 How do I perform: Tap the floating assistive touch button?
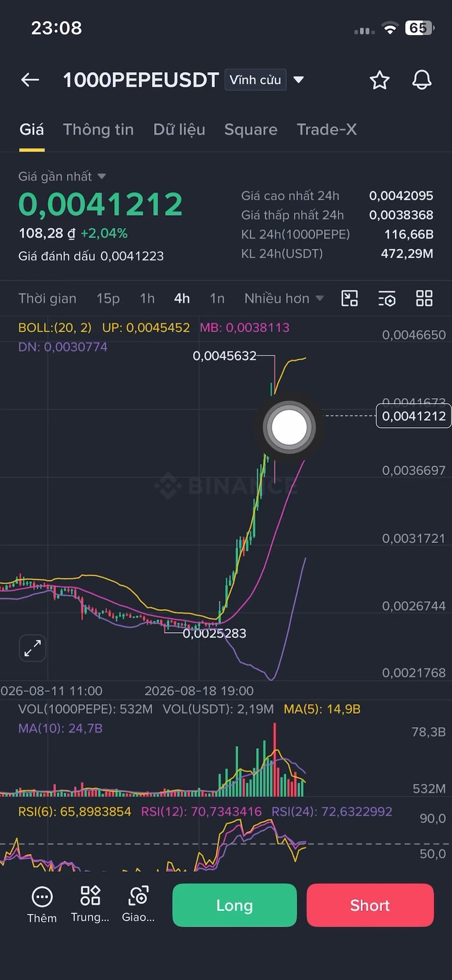click(x=289, y=427)
